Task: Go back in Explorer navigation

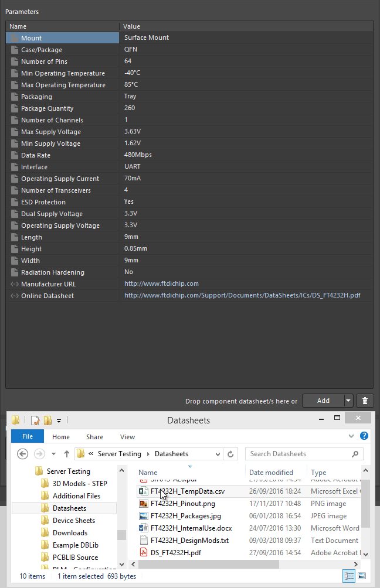Action: tap(23, 454)
